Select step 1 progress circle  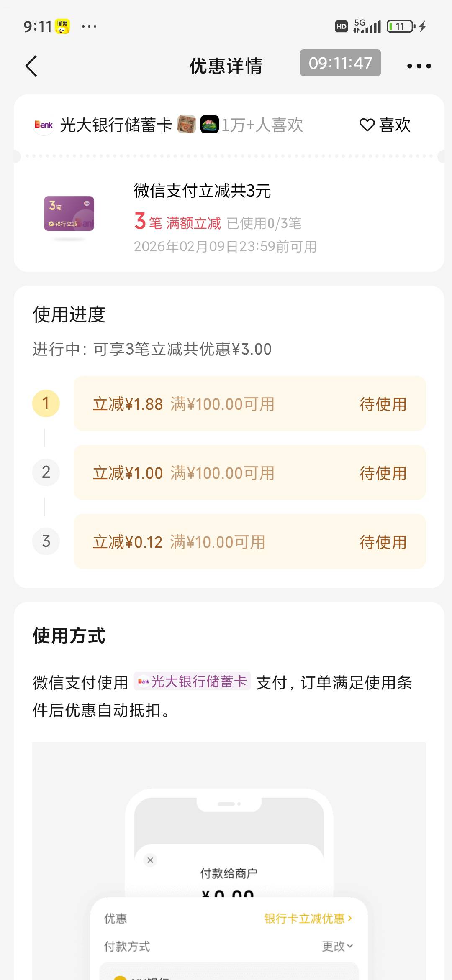46,403
